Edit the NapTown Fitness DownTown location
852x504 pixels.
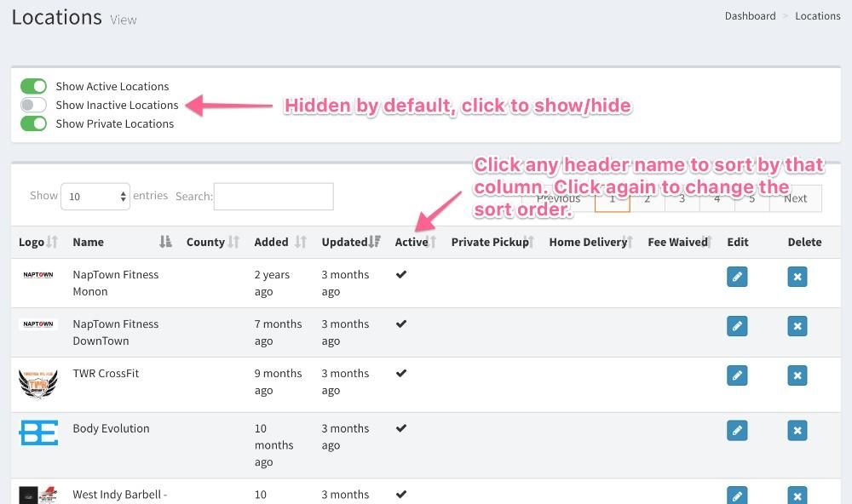[x=737, y=326]
